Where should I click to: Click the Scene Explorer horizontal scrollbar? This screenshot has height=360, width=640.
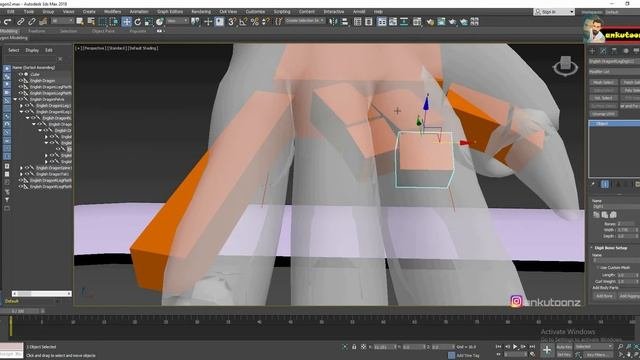42,293
